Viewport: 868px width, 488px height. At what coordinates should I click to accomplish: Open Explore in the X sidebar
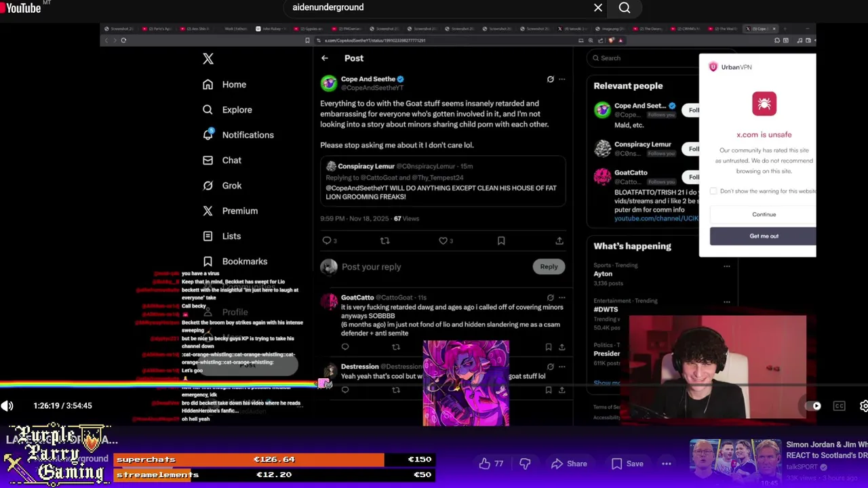tap(227, 110)
